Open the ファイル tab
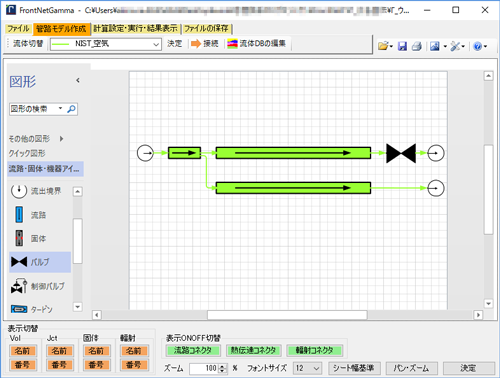The height and width of the screenshot is (378, 500). click(19, 29)
